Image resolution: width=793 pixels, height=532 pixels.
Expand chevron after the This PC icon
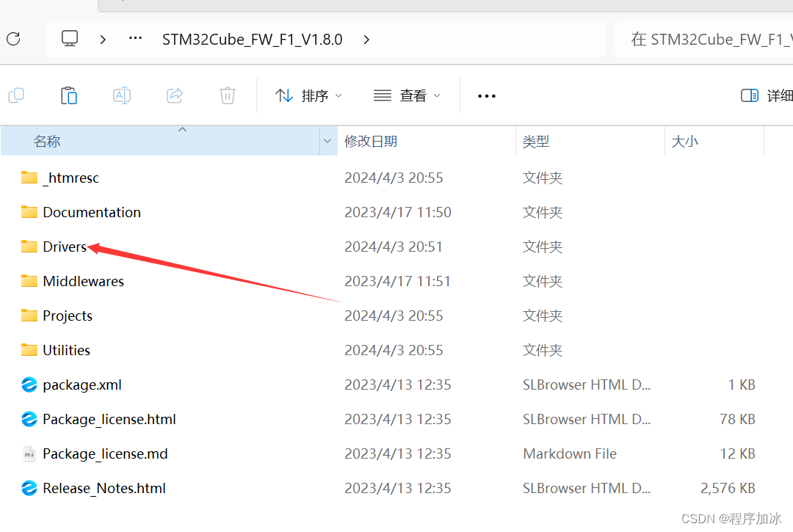[x=104, y=40]
